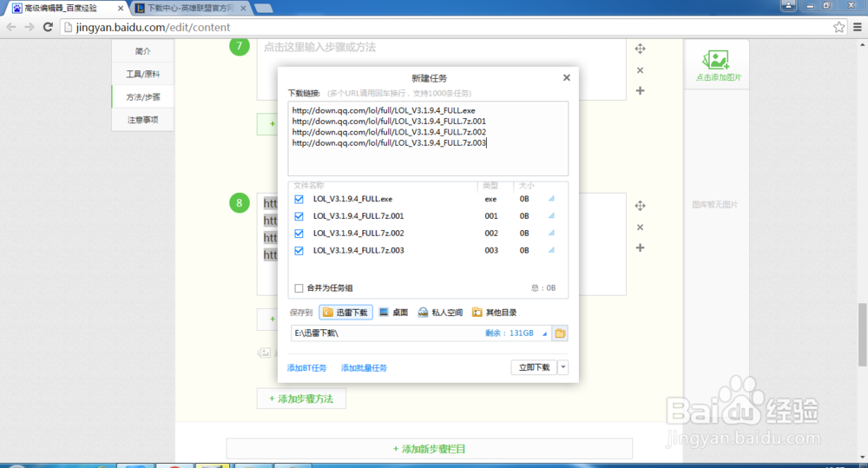Click the E:\迅雷下载\ save path field
Viewport: 868px width, 468px height.
(387, 333)
